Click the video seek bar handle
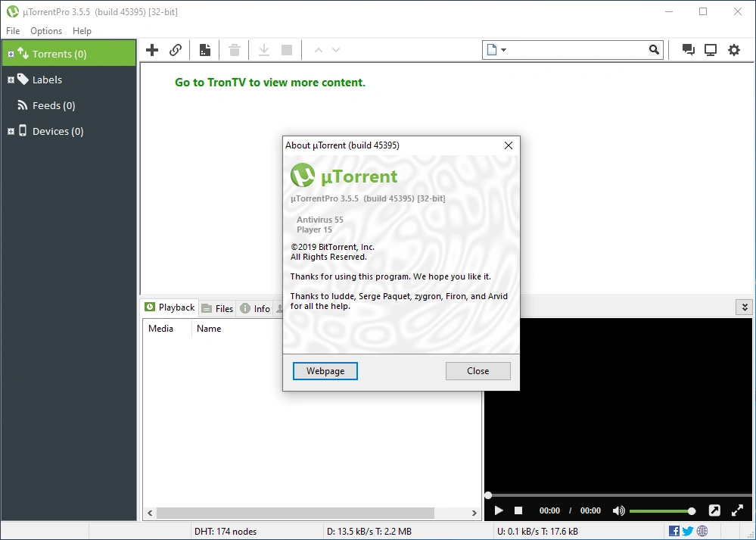The width and height of the screenshot is (756, 540). tap(488, 495)
